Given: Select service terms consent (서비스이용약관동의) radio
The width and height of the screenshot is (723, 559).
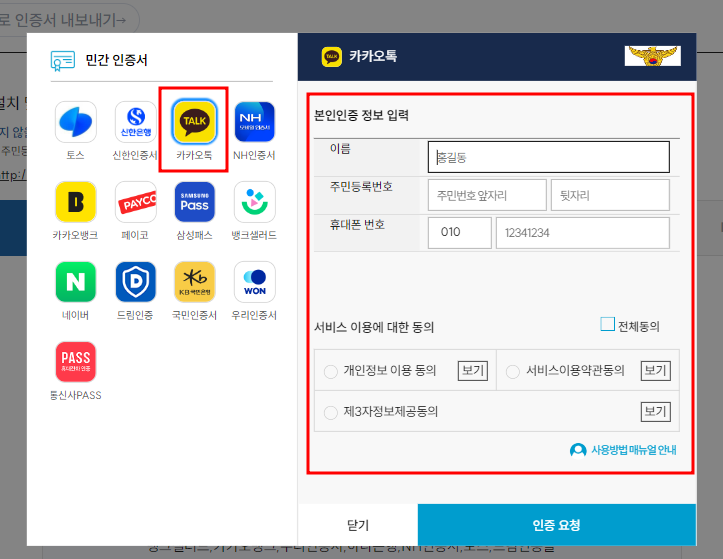Looking at the screenshot, I should pos(513,372).
